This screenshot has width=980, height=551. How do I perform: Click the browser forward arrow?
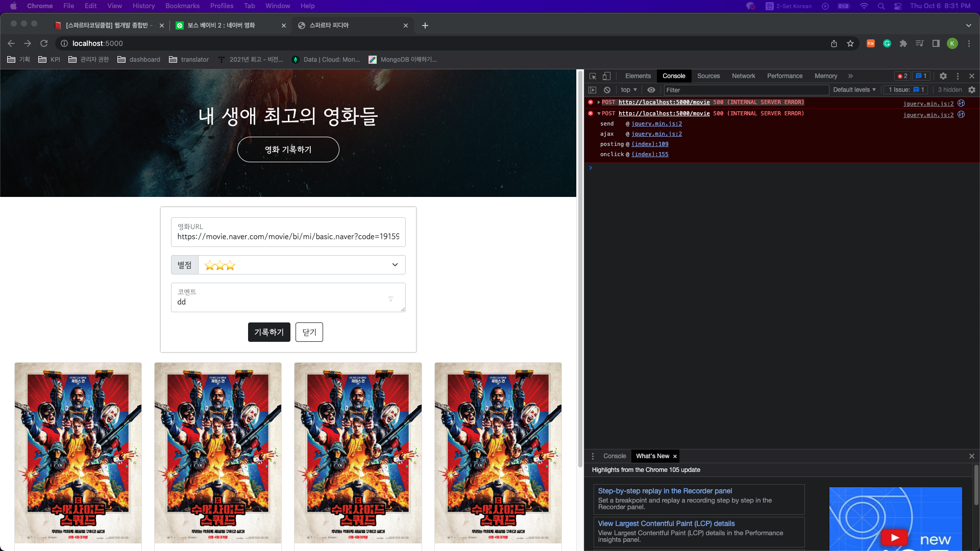28,43
